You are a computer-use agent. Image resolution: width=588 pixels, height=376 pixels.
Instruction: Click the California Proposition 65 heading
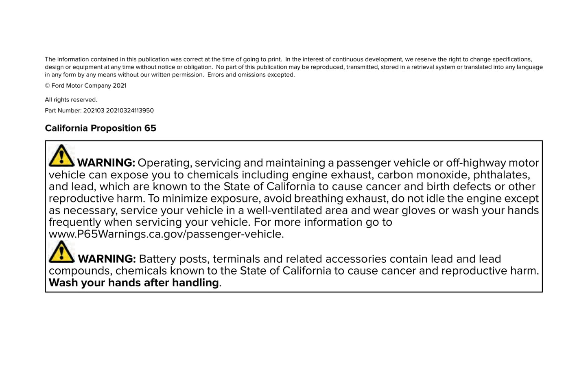coord(101,128)
